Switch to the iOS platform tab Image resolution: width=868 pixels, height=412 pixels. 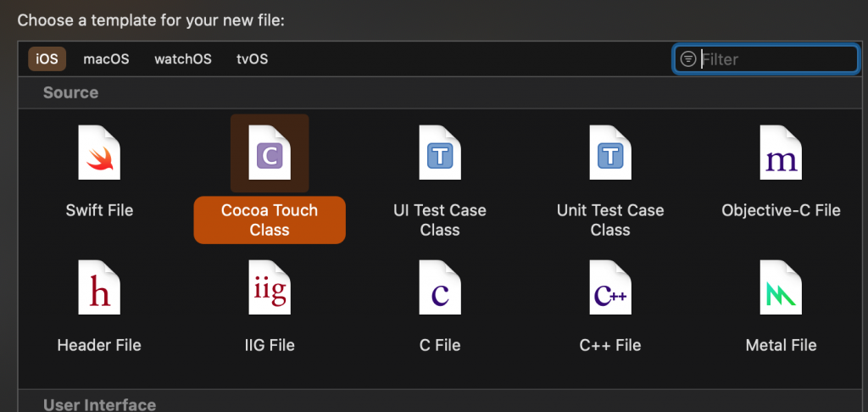(47, 59)
